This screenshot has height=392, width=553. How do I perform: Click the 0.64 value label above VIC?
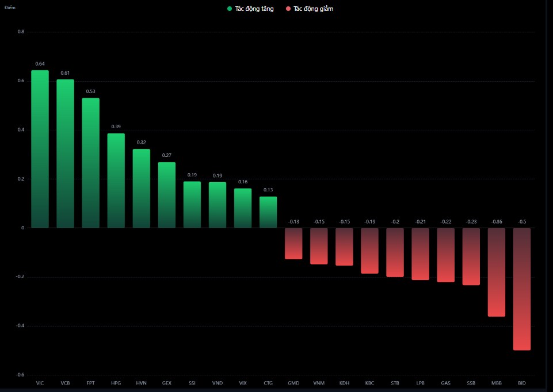point(40,64)
